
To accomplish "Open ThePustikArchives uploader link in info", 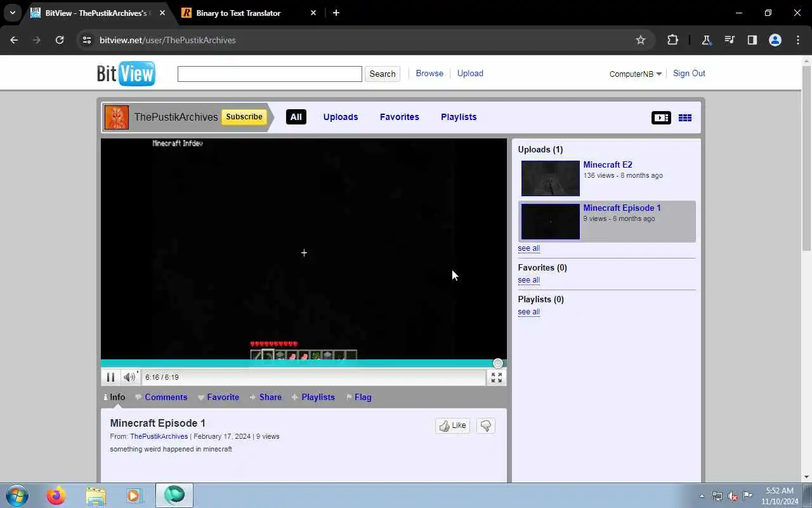I will click(159, 436).
